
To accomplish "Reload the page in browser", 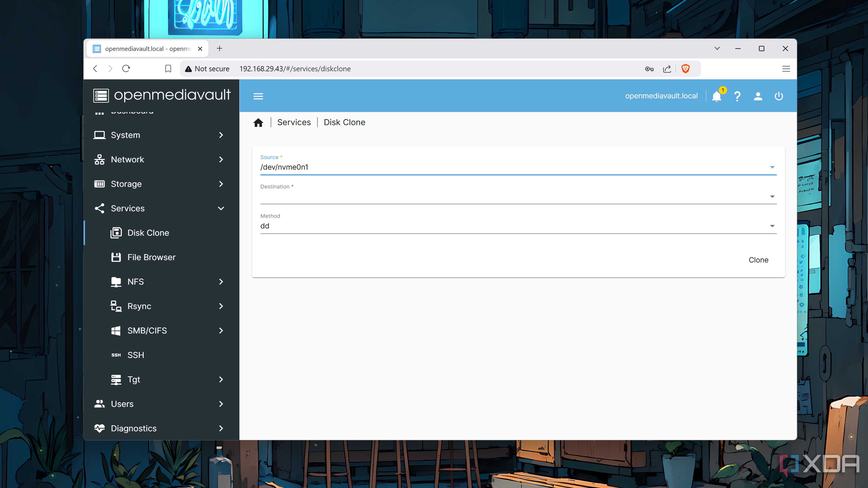I will tap(126, 69).
